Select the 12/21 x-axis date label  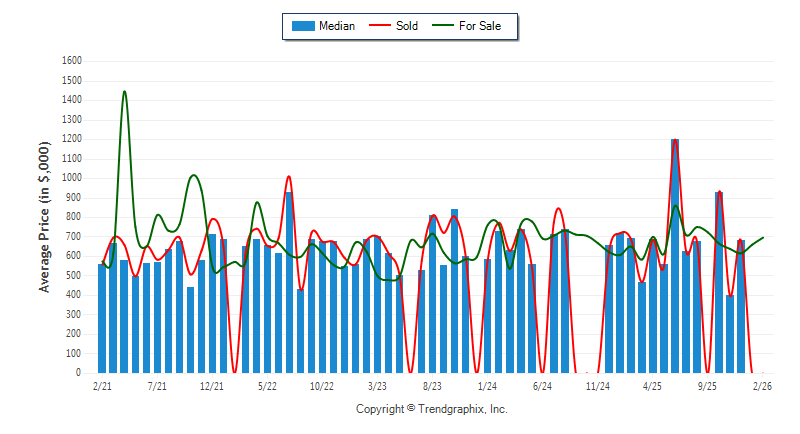[212, 385]
